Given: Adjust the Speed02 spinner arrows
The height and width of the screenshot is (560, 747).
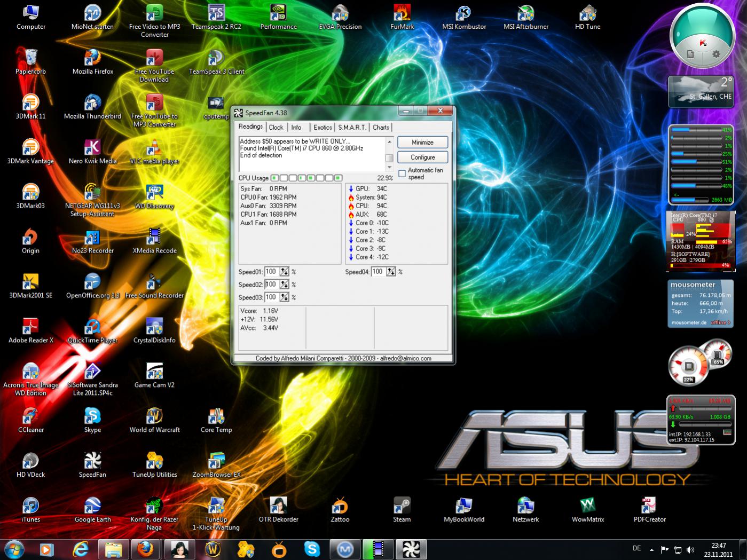Looking at the screenshot, I should [285, 285].
